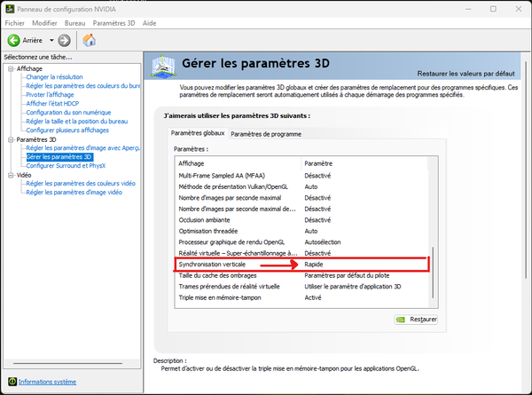Select Occlusion ambiante setting row
The image size is (532, 395).
coord(301,220)
